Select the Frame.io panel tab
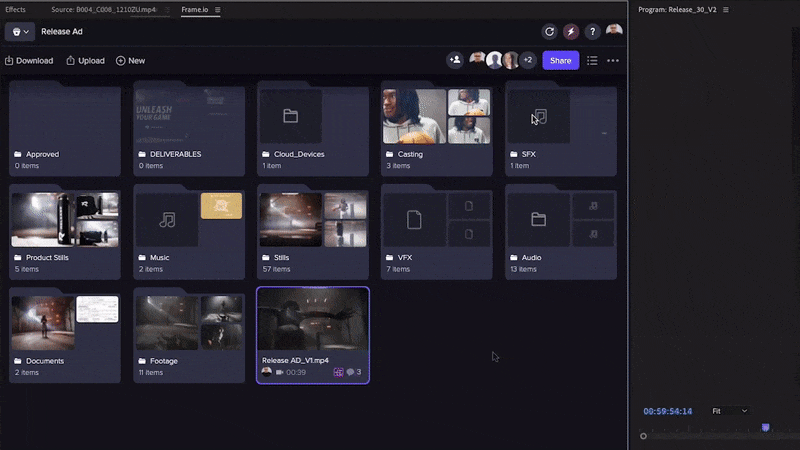Screen dimensions: 800x450 coord(194,10)
